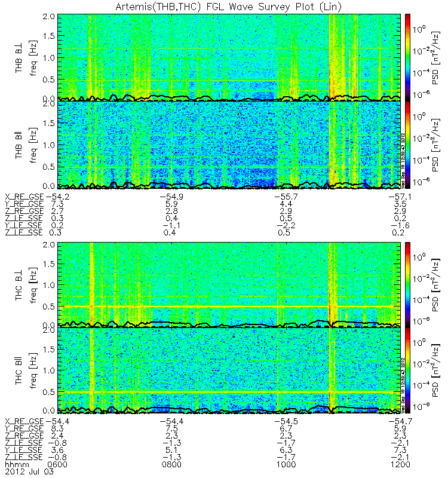Click the "0600" time label

(x=57, y=465)
